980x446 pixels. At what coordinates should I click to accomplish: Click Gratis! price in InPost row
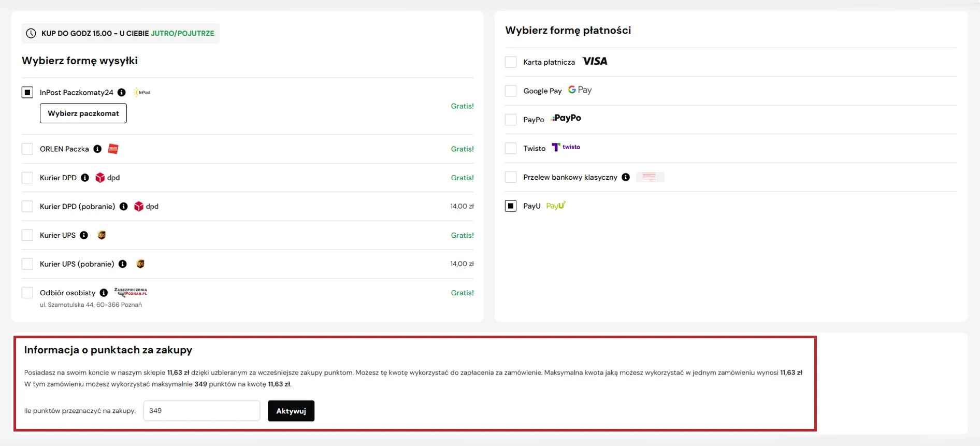(x=462, y=106)
